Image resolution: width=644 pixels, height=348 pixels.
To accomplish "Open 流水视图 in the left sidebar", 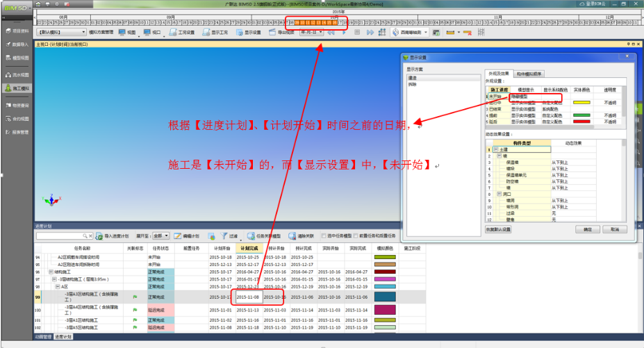I will click(x=17, y=75).
